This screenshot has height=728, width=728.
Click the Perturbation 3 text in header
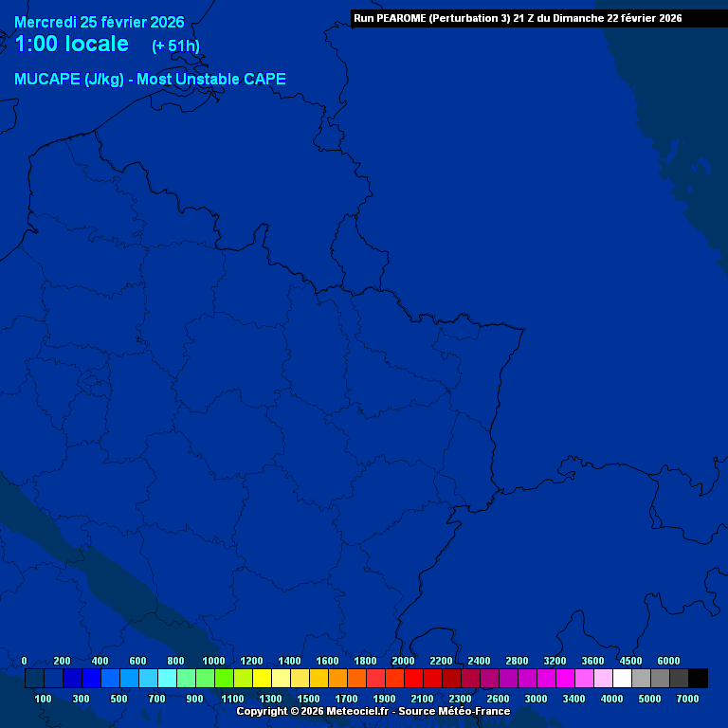tap(464, 18)
